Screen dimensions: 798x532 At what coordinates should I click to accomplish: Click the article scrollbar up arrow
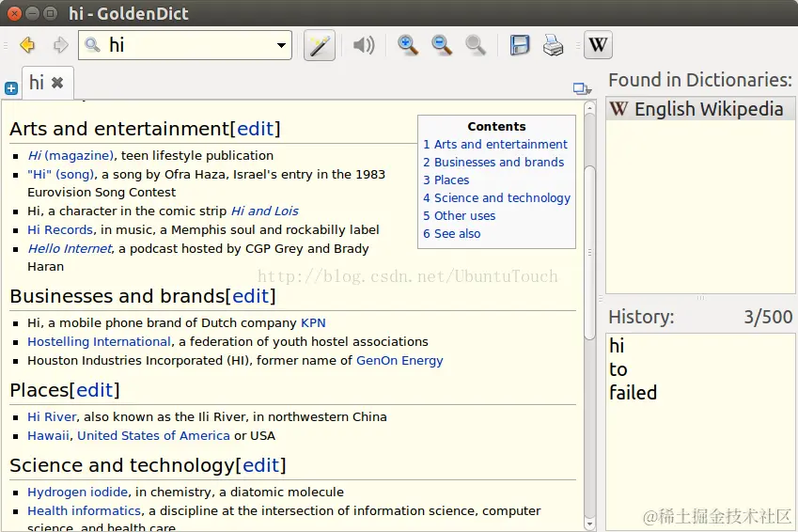[590, 107]
